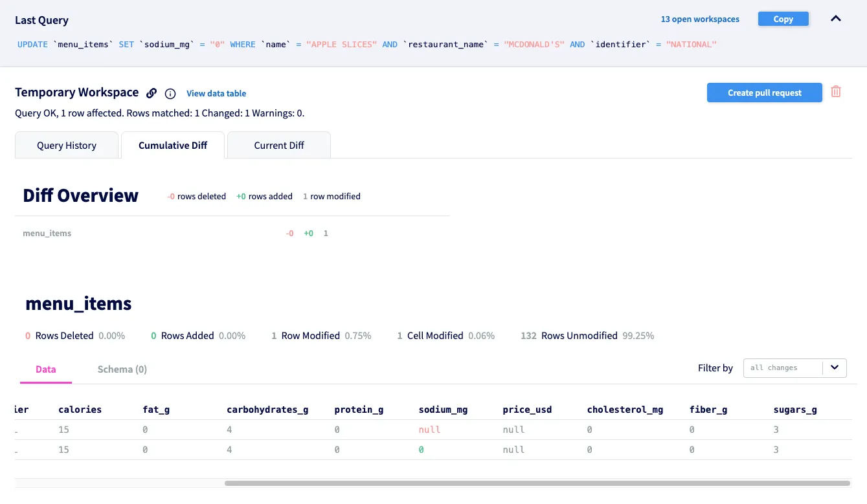Collapse the Last Query panel with chevron
The width and height of the screenshot is (867, 504).
pos(836,19)
